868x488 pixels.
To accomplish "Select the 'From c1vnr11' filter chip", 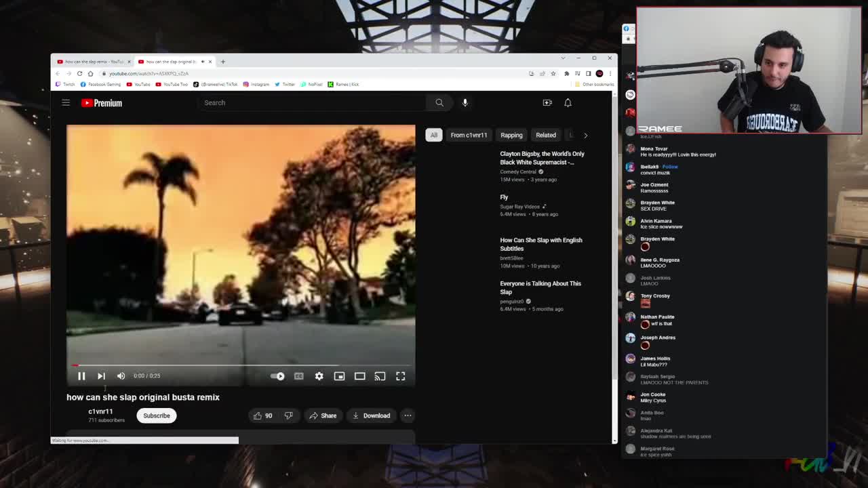I will [469, 135].
